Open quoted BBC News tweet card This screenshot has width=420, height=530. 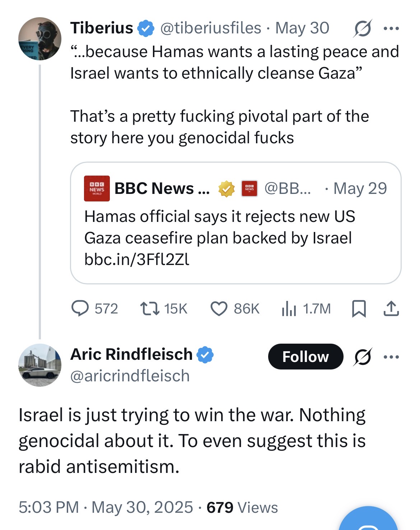tap(235, 223)
